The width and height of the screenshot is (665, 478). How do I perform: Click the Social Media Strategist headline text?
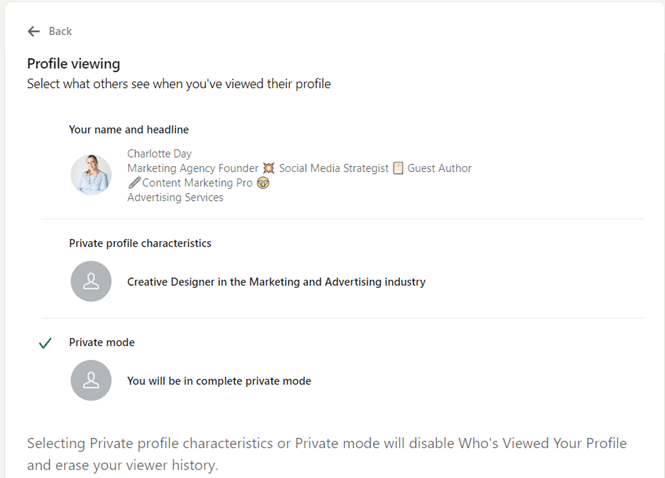pyautogui.click(x=333, y=169)
